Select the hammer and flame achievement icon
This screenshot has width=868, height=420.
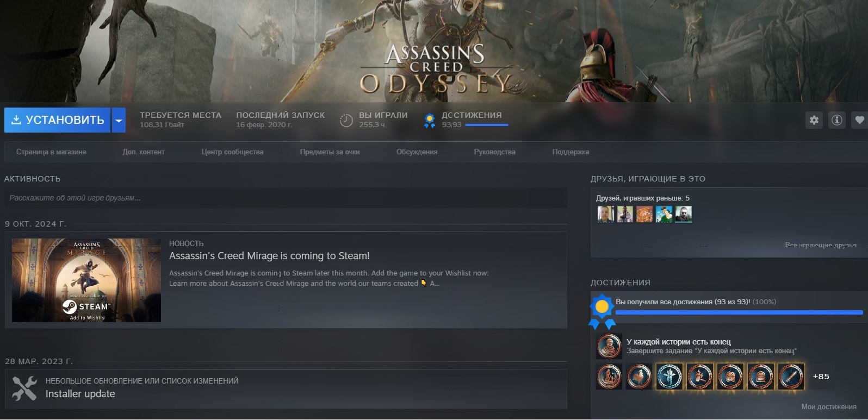click(700, 377)
